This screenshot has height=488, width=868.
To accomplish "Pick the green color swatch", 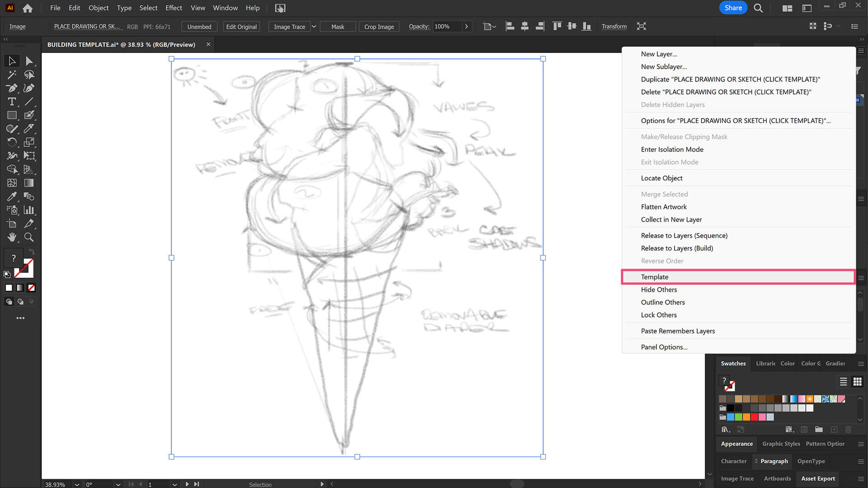I will pyautogui.click(x=738, y=417).
